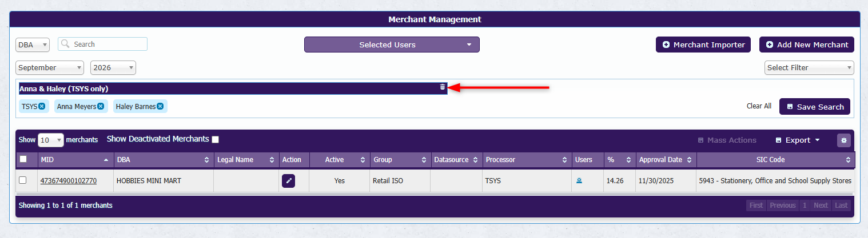Screen dimensions: 868x238
Task: Sort table by MID column
Action: tap(75, 160)
